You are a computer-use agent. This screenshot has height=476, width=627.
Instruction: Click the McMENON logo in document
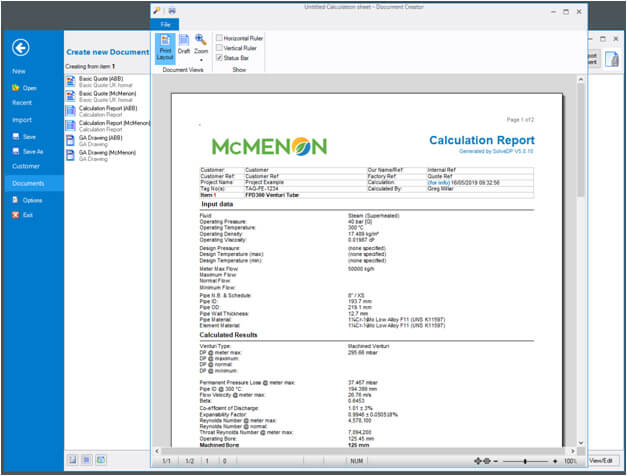coord(270,146)
